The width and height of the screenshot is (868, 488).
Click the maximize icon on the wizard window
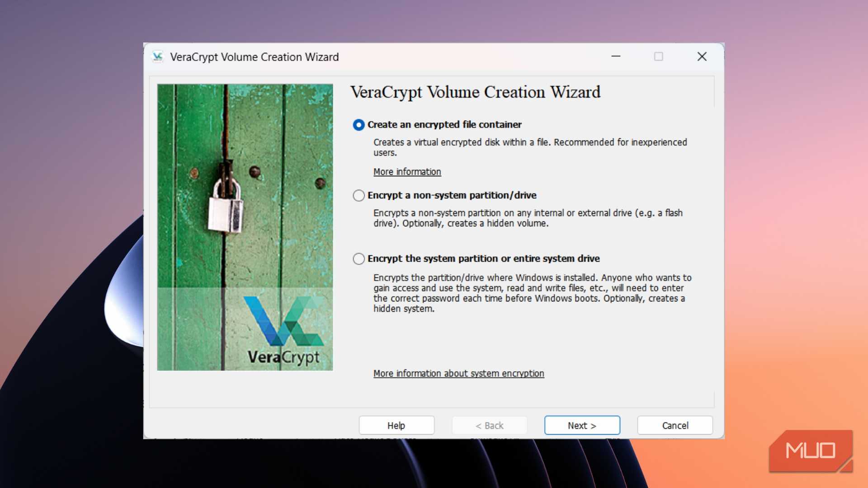point(659,56)
